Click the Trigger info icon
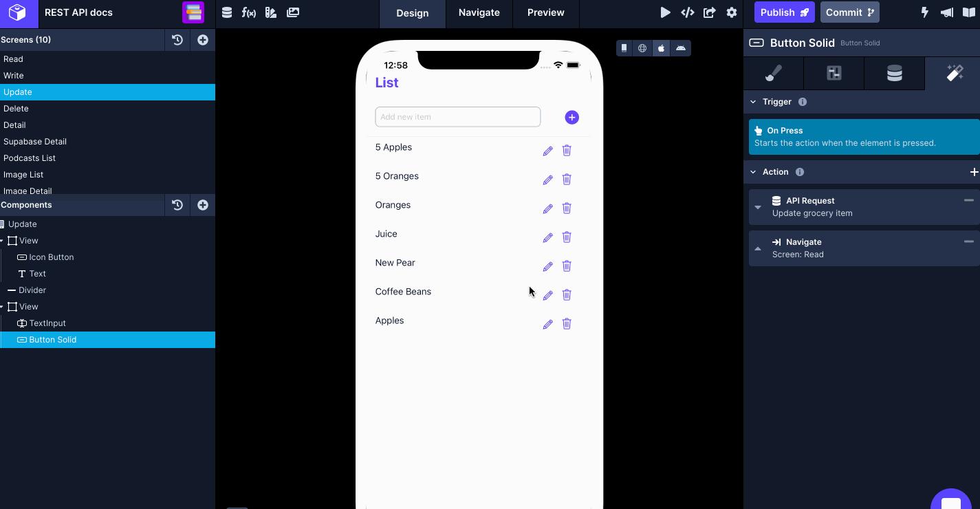980x509 pixels. 803,102
